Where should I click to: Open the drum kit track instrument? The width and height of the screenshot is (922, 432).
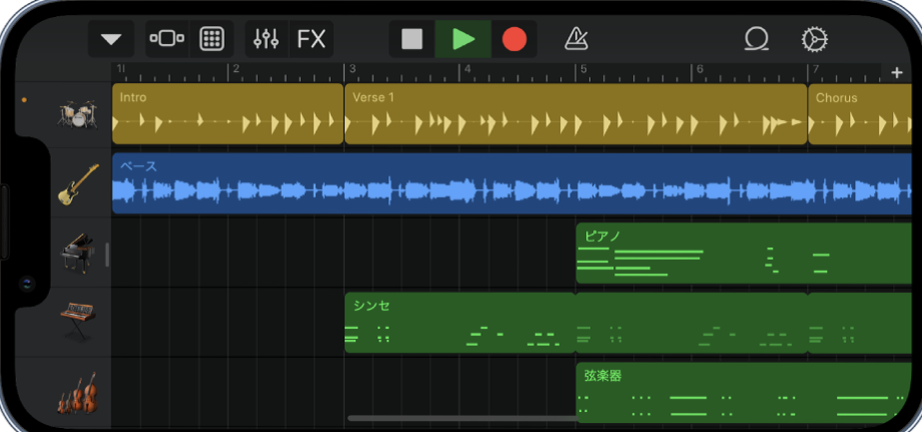point(76,114)
